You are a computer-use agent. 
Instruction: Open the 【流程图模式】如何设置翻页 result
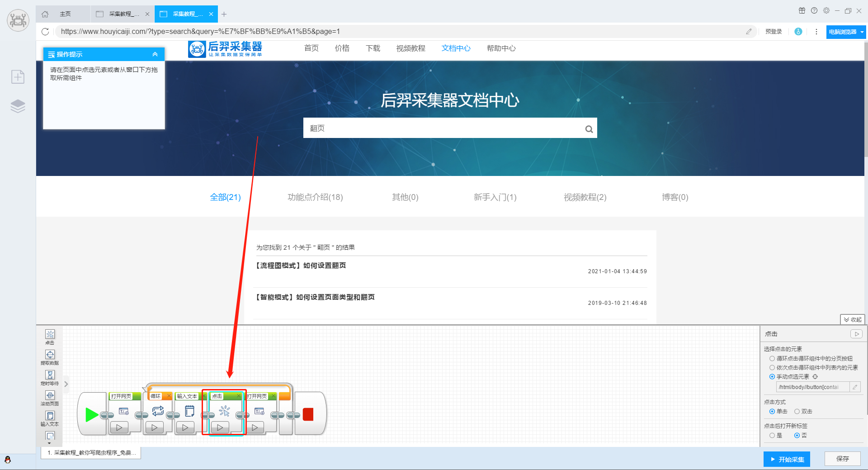[301, 266]
